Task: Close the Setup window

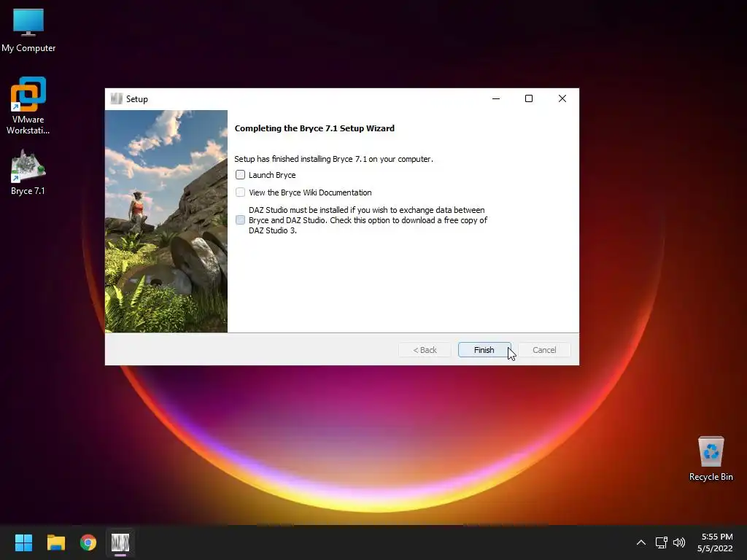Action: [x=562, y=98]
